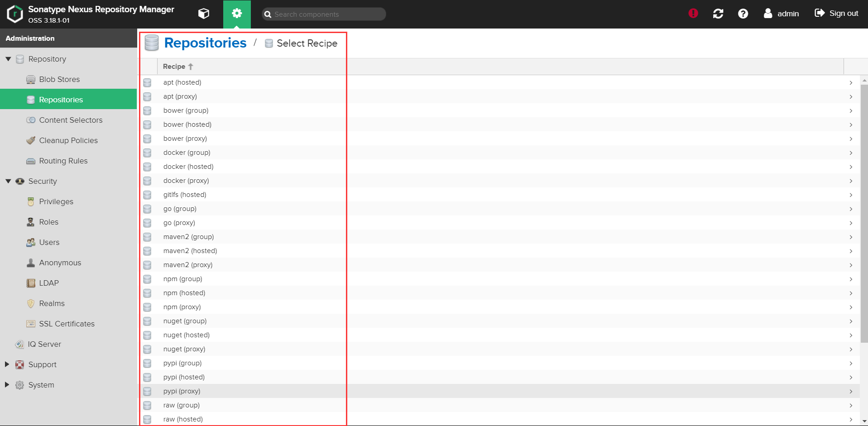Click the Repositories breadcrumb link
The width and height of the screenshot is (868, 426).
click(205, 43)
